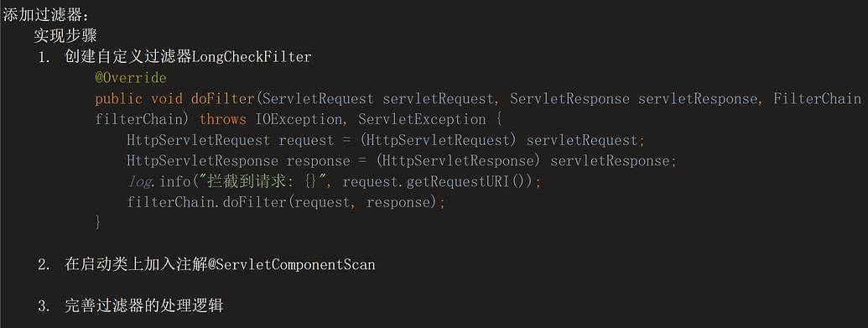Click the throws keyword
The width and height of the screenshot is (868, 328).
222,119
